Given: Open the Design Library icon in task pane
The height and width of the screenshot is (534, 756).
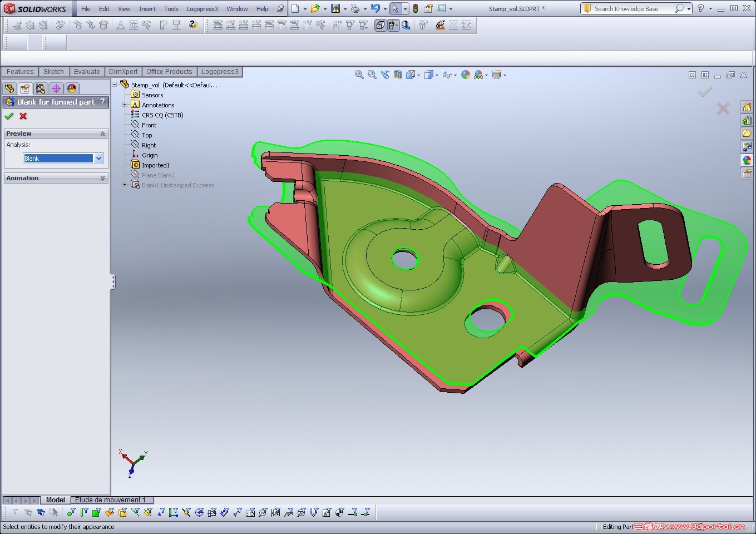Looking at the screenshot, I should point(747,120).
